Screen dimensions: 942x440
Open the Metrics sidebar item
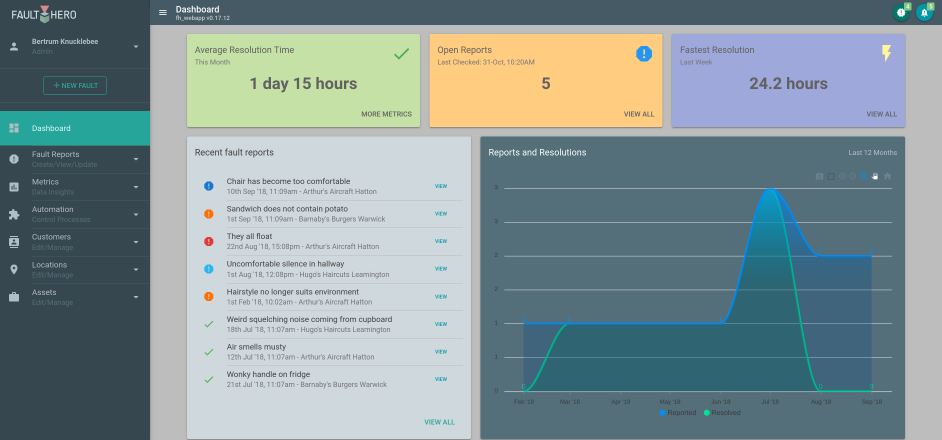click(x=75, y=186)
